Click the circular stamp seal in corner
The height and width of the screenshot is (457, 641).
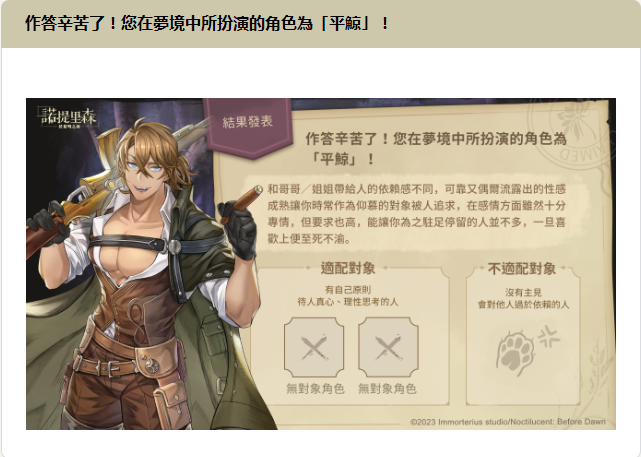pos(572,133)
